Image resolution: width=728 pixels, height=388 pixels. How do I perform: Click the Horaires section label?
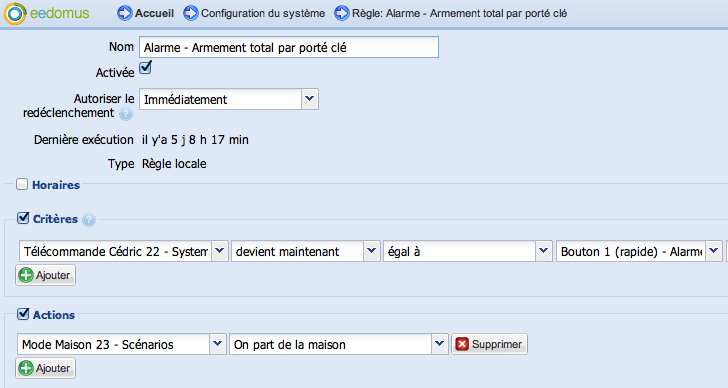56,185
